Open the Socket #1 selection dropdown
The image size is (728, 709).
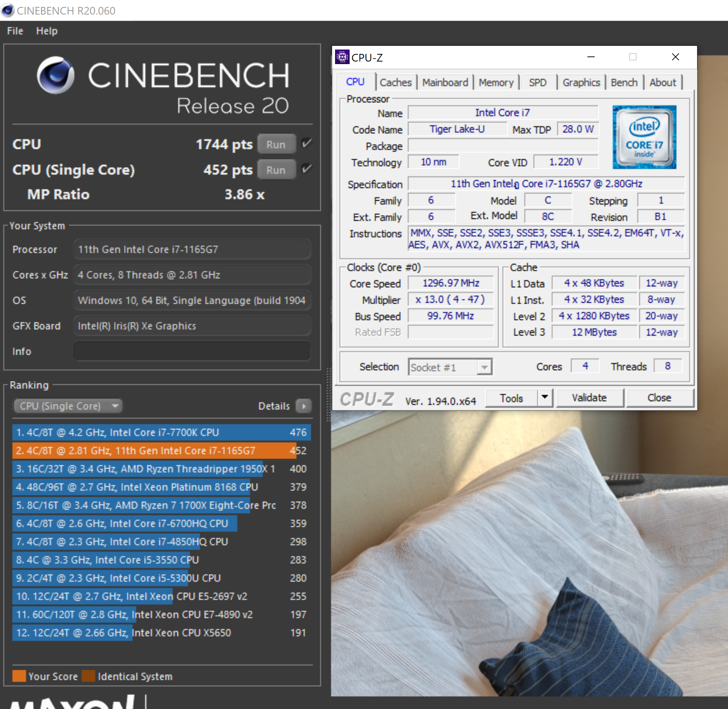point(450,367)
